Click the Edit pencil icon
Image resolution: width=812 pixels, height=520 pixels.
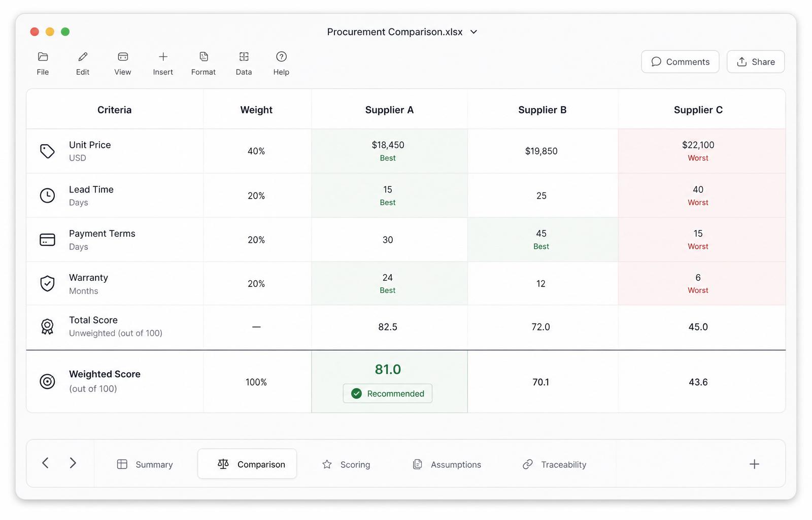pos(83,56)
